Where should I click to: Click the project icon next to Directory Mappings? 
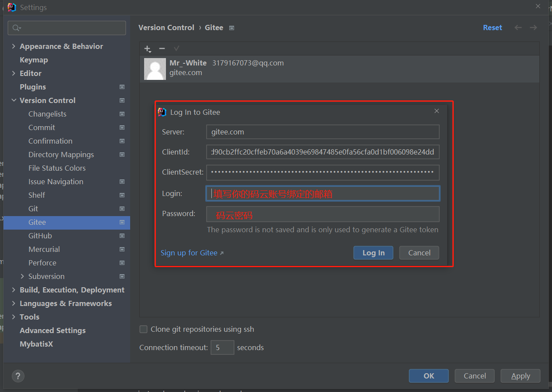point(122,155)
